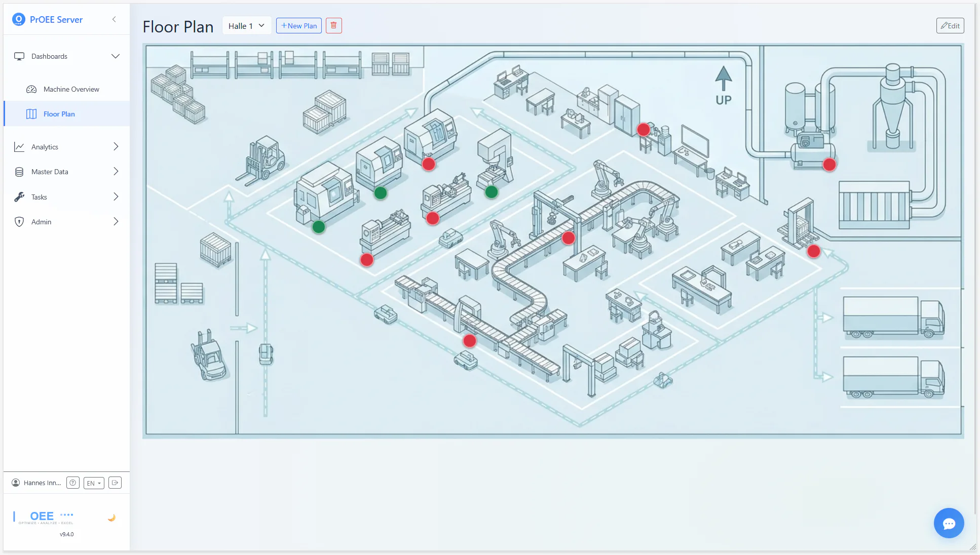
Task: Click the PrOEE Server logo icon
Action: (19, 19)
